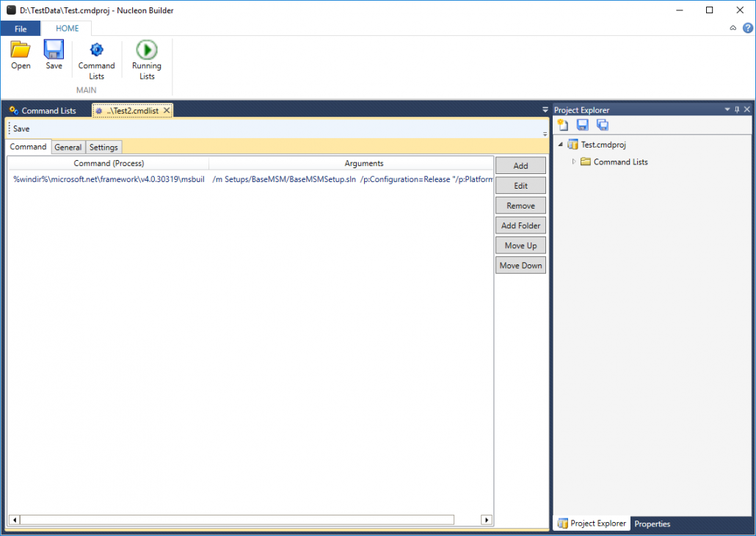
Task: Click the Save icon in Project Explorer toolbar
Action: (x=582, y=124)
